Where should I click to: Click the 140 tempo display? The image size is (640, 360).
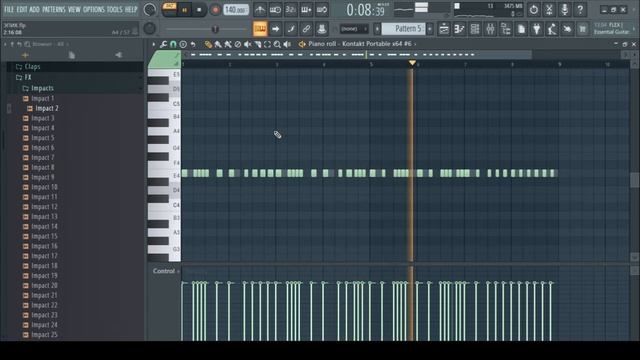[x=236, y=9]
